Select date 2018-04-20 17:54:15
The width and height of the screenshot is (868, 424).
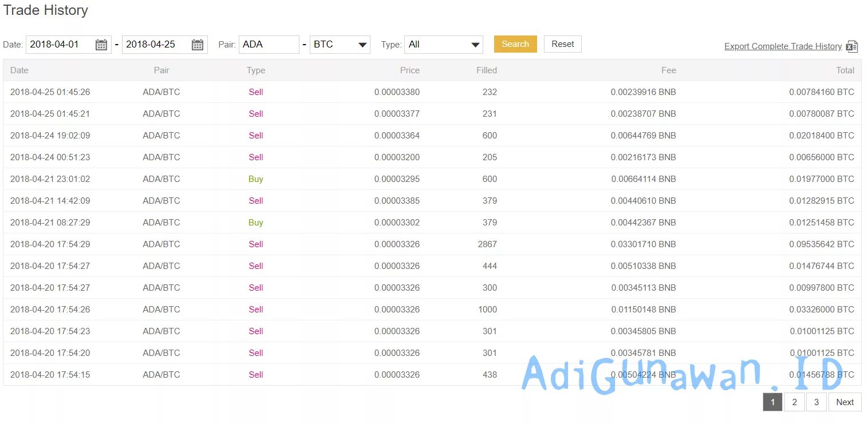point(50,375)
